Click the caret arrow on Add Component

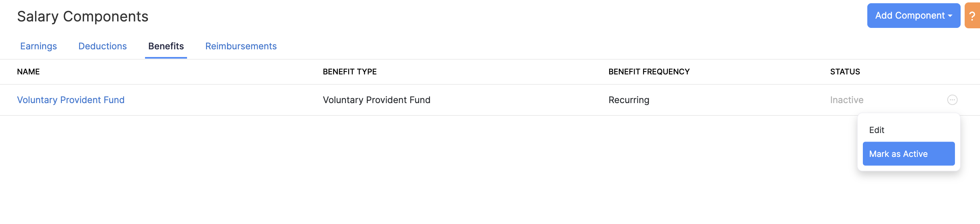pos(950,16)
